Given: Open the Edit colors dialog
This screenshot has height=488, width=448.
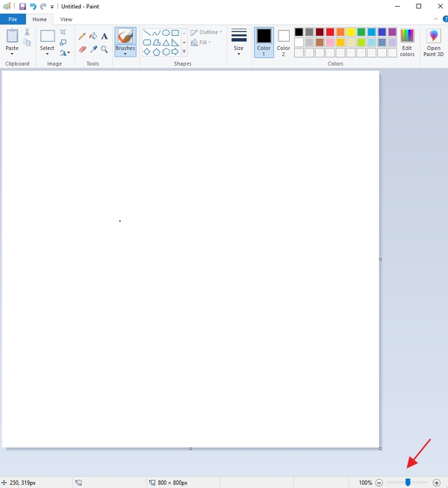Looking at the screenshot, I should click(407, 43).
